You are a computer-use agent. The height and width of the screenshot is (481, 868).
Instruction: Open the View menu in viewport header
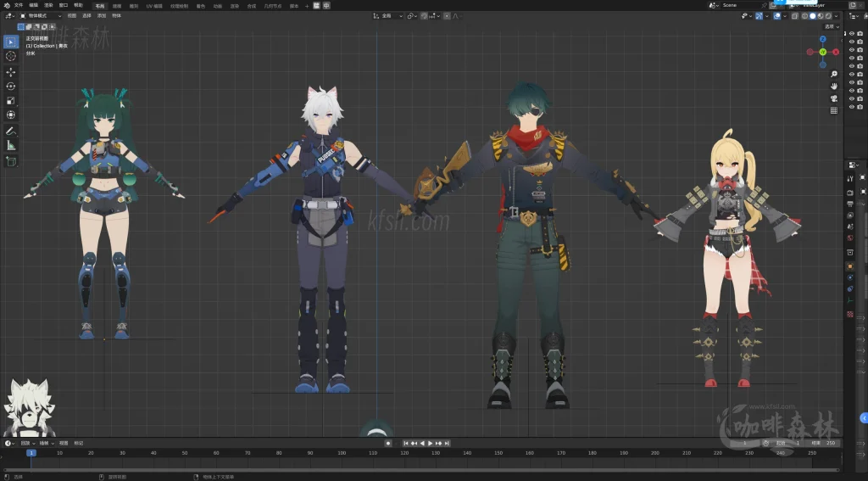tap(72, 15)
